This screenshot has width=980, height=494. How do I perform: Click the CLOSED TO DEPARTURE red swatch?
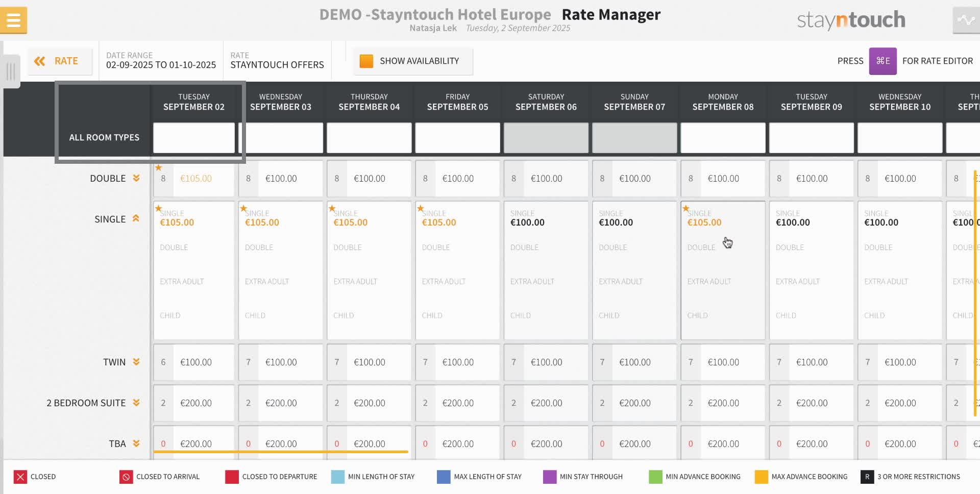(x=232, y=477)
